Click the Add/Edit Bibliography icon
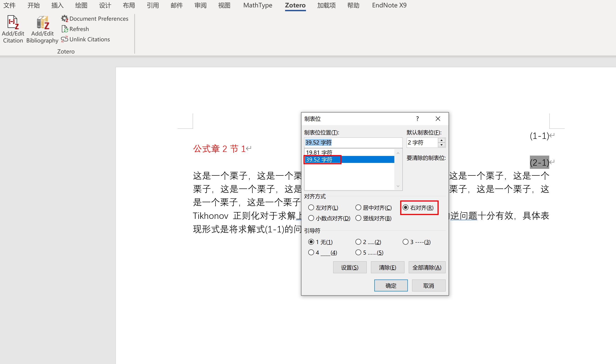Viewport: 616px width, 364px height. (x=42, y=22)
